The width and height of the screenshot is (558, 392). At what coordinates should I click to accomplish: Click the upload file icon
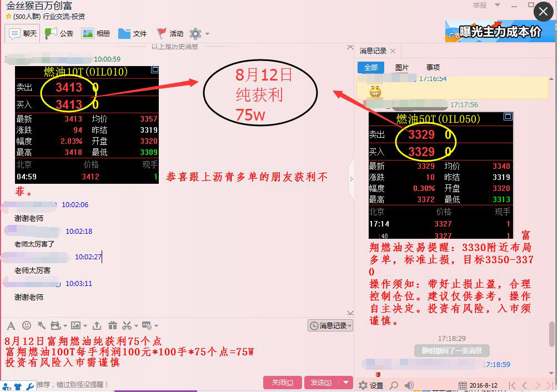coord(97,325)
